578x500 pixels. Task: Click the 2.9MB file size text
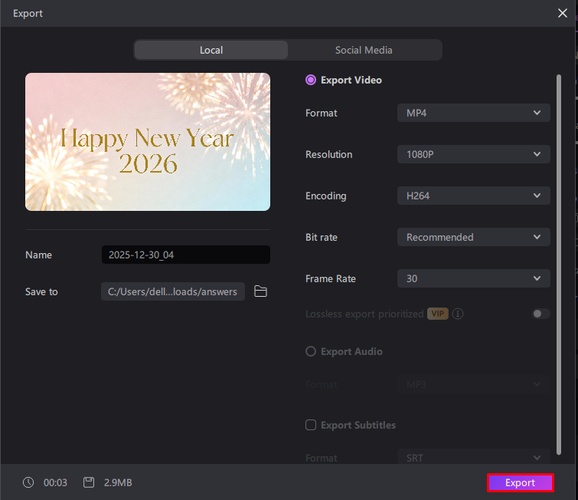coord(118,482)
